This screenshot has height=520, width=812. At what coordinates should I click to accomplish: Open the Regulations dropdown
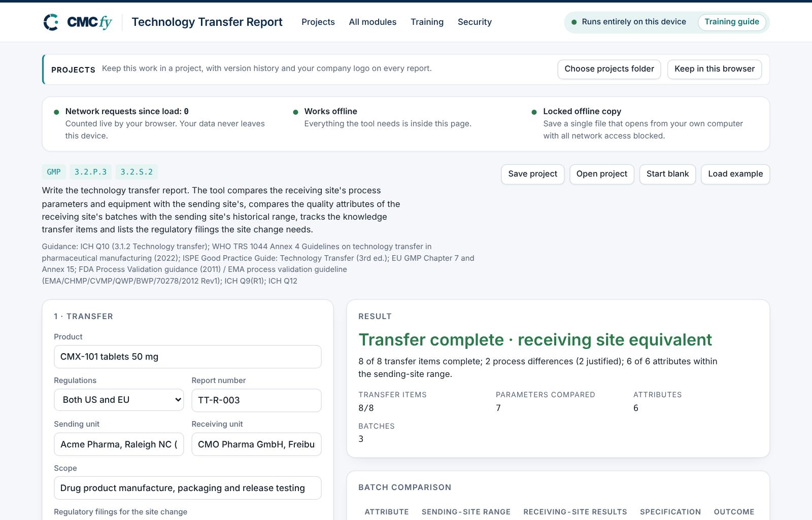pyautogui.click(x=119, y=400)
